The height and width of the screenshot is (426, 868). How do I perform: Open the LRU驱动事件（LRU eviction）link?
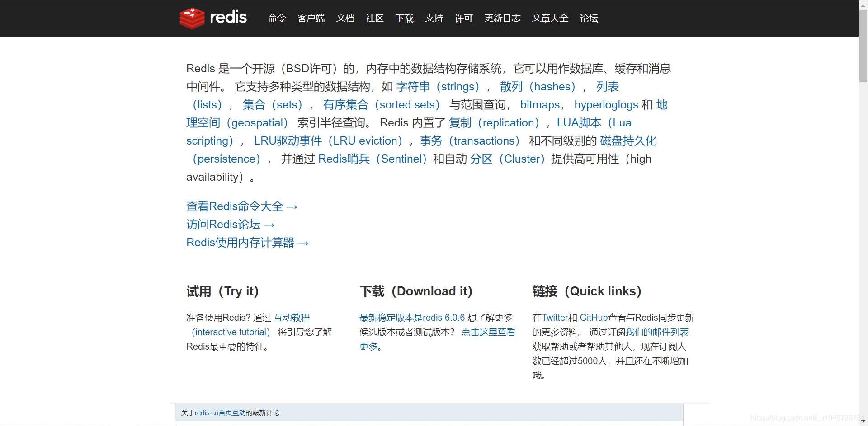(x=328, y=140)
